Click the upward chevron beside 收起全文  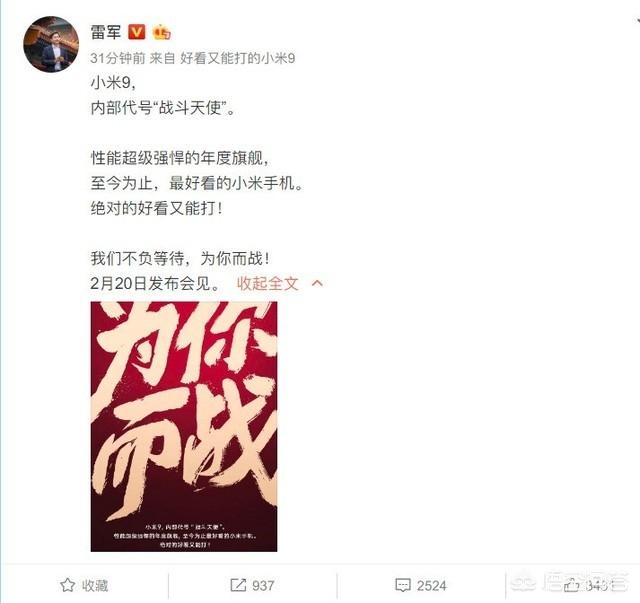pos(317,283)
